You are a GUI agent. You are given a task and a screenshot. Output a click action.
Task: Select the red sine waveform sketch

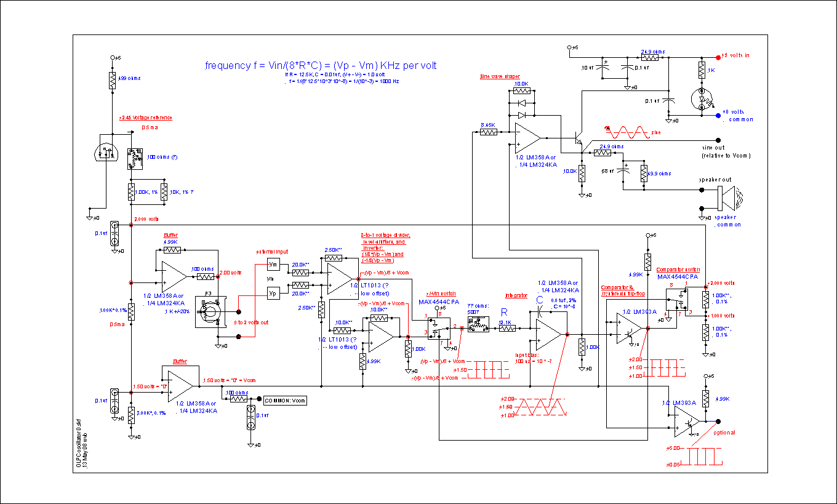627,132
